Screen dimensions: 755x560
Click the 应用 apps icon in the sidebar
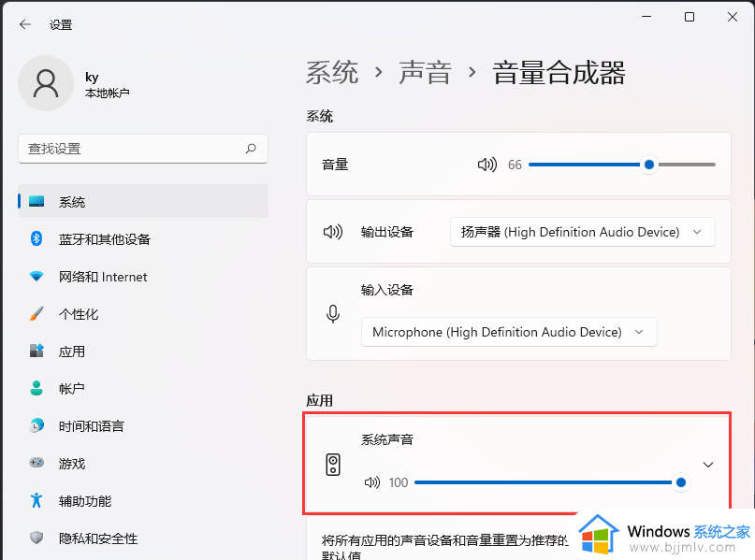point(36,351)
